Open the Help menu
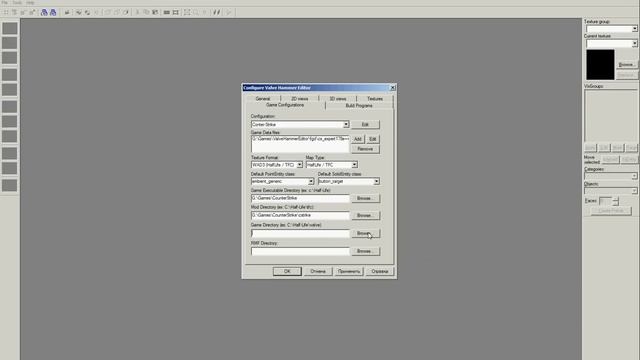The width and height of the screenshot is (640, 360). [30, 2]
